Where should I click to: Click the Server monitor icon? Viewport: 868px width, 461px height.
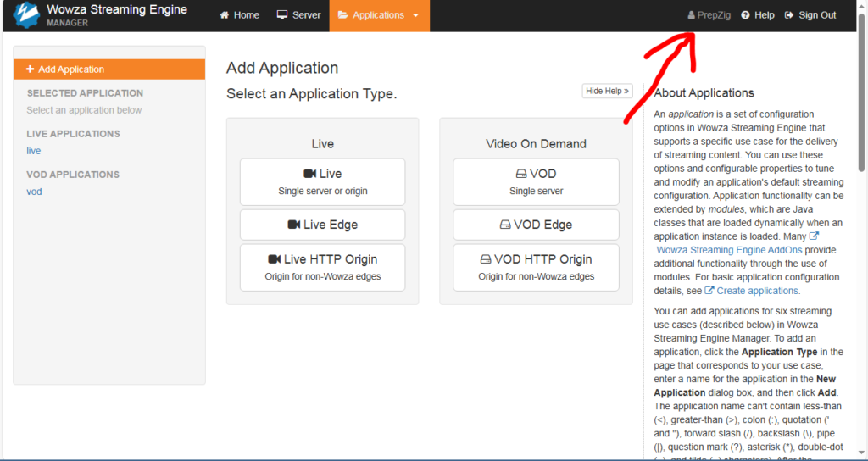pyautogui.click(x=282, y=15)
